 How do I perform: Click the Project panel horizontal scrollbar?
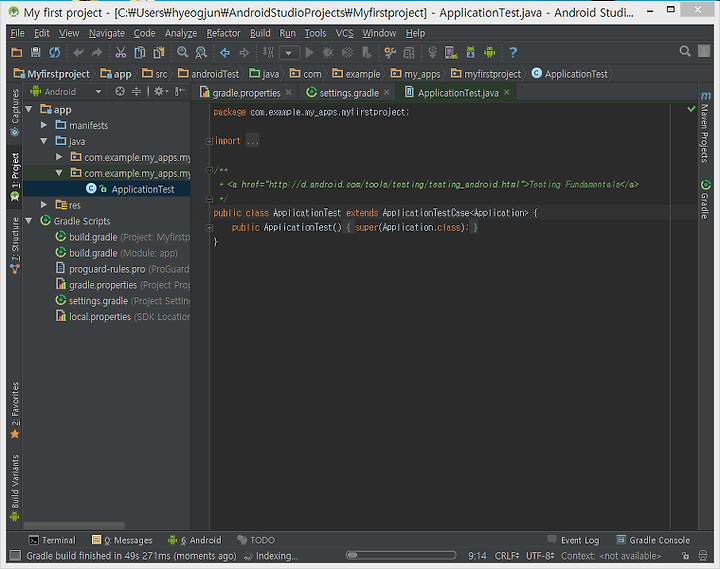pyautogui.click(x=74, y=525)
